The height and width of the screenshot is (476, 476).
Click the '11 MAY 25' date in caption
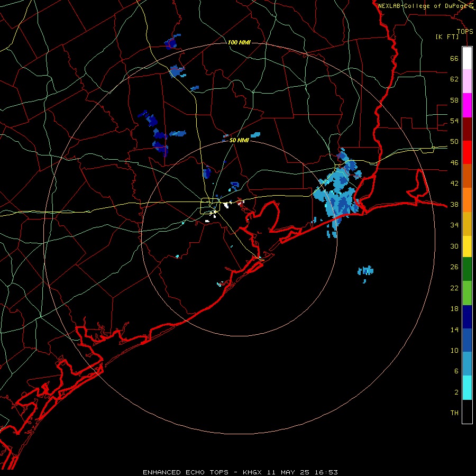pos(288,472)
